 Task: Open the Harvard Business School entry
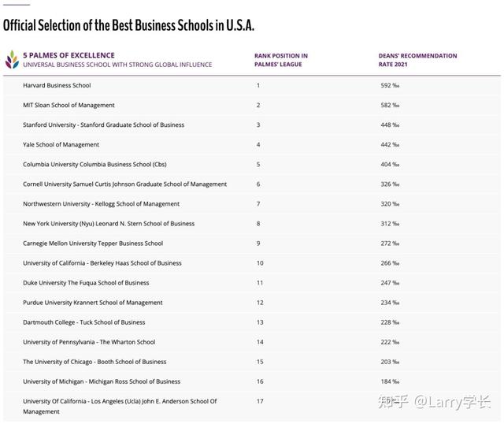(x=57, y=85)
